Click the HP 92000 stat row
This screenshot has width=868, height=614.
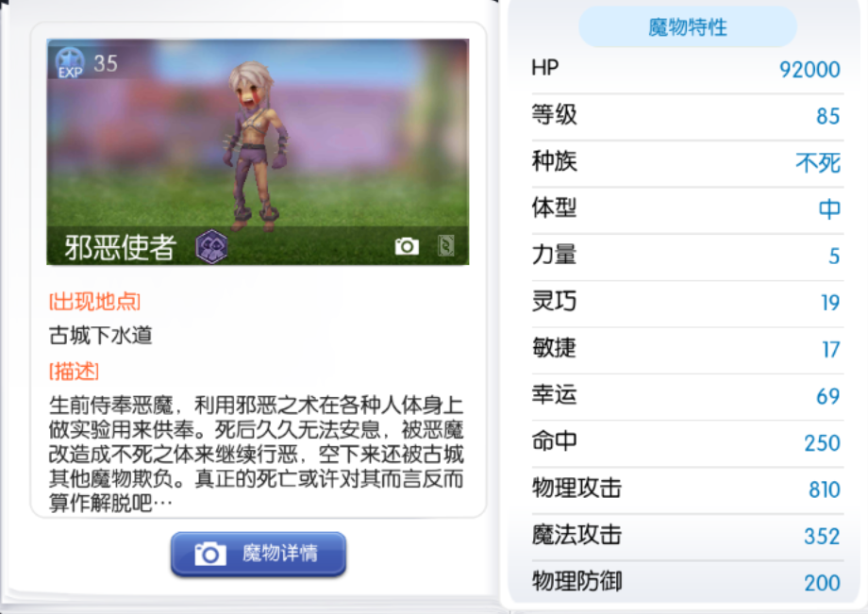686,69
